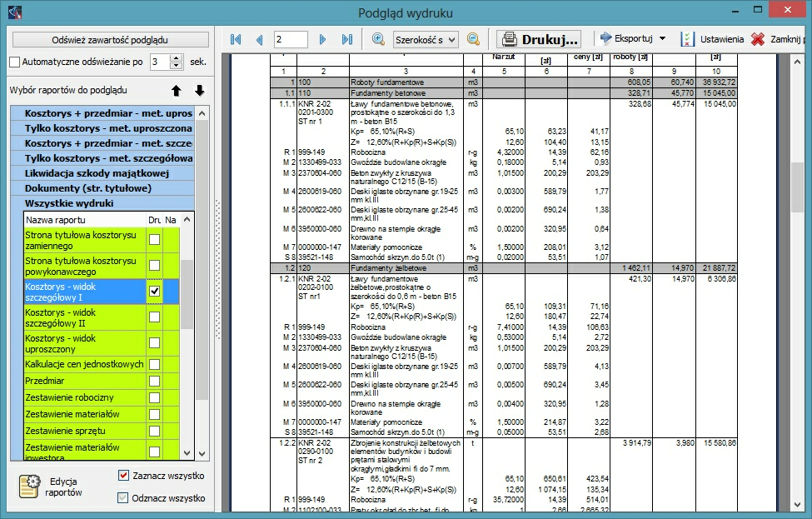Check Kalkulacje cen jednostkowych box

[x=154, y=365]
